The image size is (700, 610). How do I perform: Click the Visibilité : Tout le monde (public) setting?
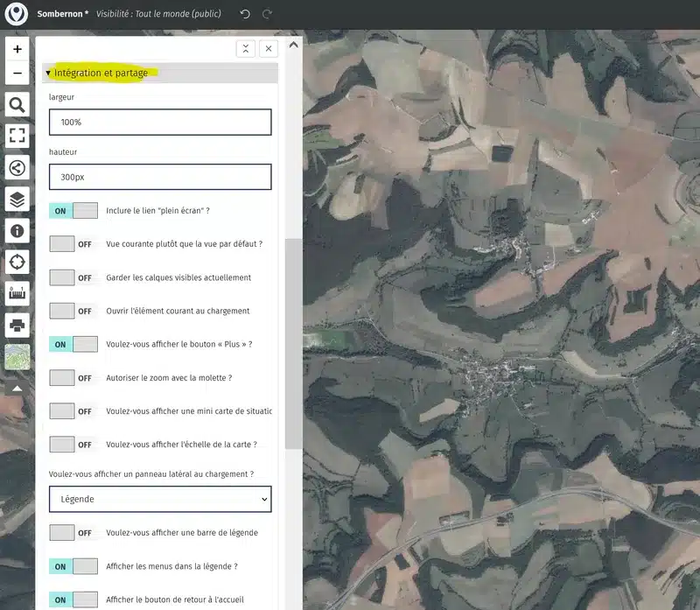pos(158,14)
